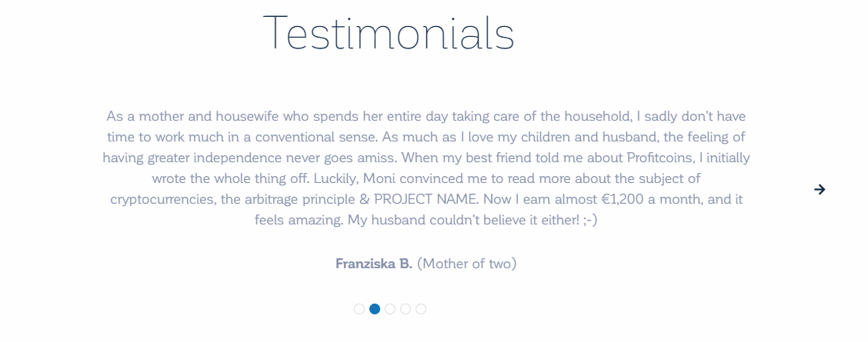The image size is (868, 342).
Task: Select the first testimonial pagination dot
Action: pyautogui.click(x=359, y=309)
